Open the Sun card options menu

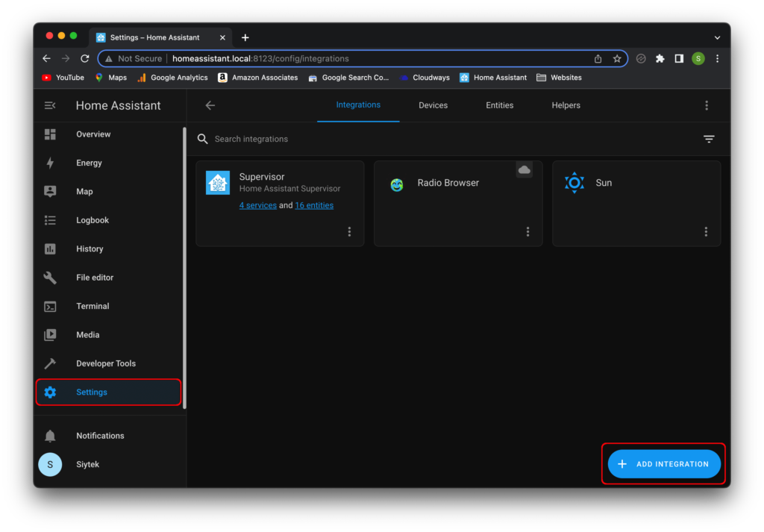[706, 231]
